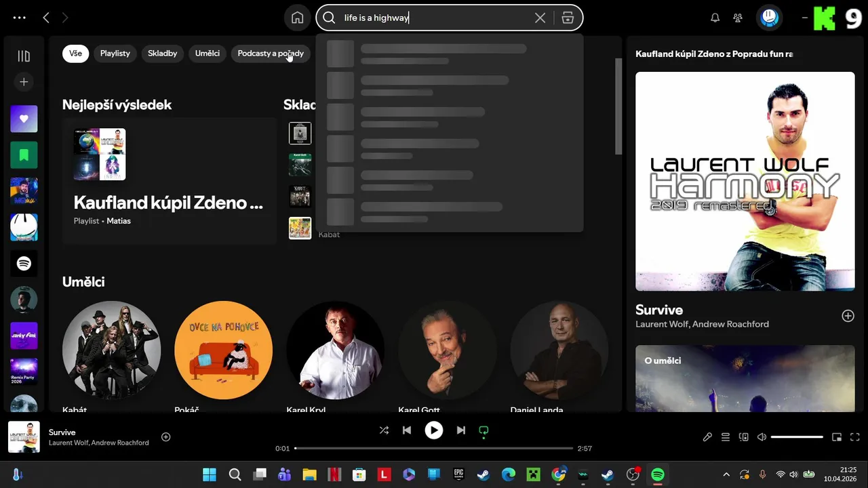Go back with the left arrow

pyautogui.click(x=46, y=18)
